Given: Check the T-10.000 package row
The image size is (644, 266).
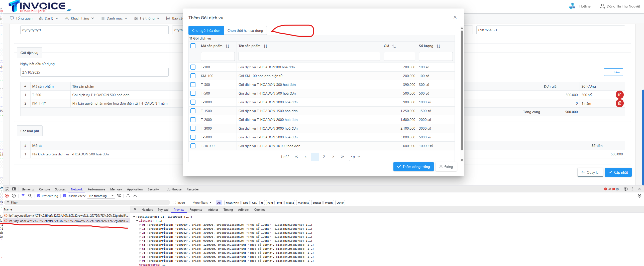Looking at the screenshot, I should coord(193,146).
